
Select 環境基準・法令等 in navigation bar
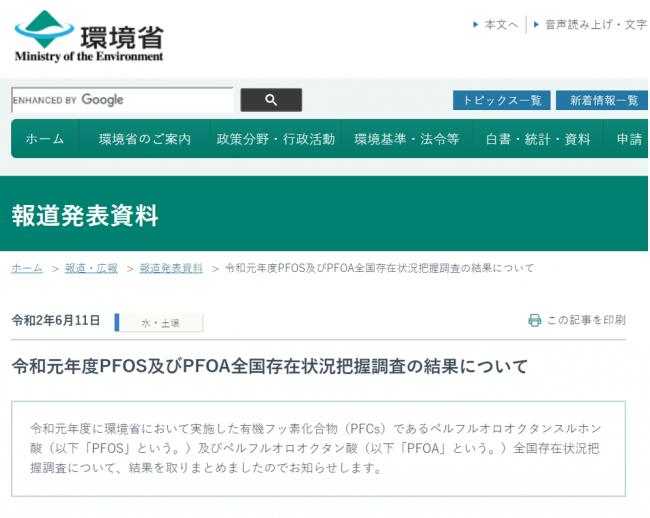point(406,139)
